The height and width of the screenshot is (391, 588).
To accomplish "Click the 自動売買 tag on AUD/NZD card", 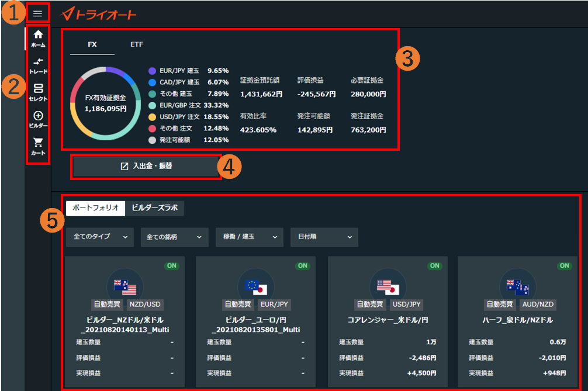I will coord(500,305).
